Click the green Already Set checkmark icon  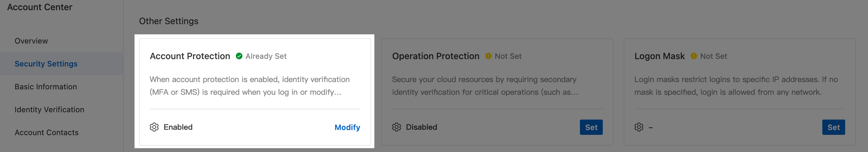click(239, 56)
